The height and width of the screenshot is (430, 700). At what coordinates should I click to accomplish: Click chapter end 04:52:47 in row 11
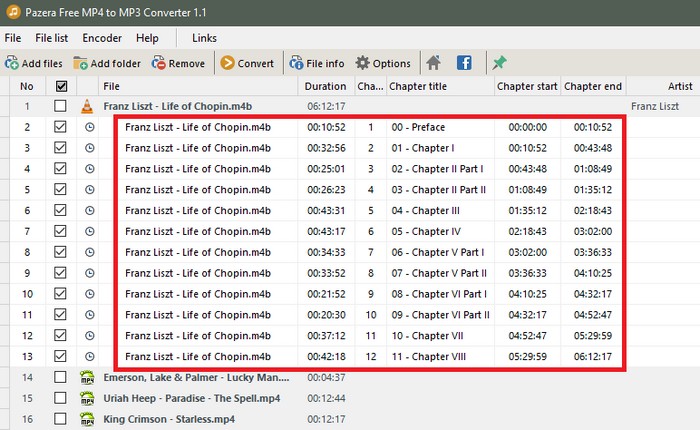click(593, 315)
